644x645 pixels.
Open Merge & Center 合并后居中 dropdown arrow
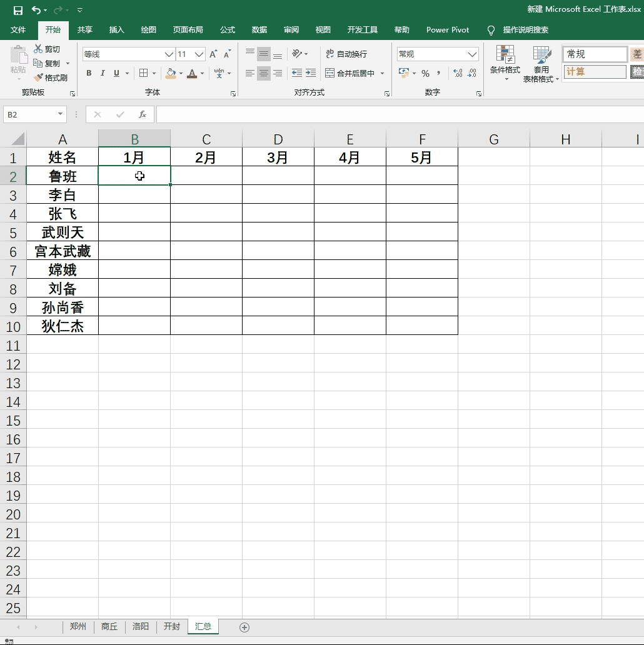382,73
